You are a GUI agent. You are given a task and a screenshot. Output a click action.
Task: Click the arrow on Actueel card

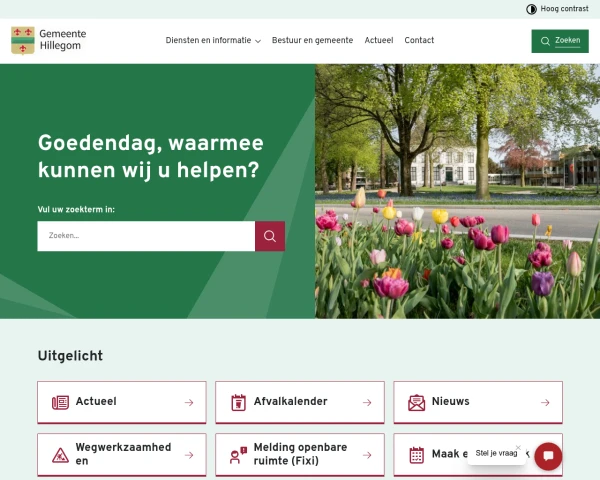(x=189, y=402)
